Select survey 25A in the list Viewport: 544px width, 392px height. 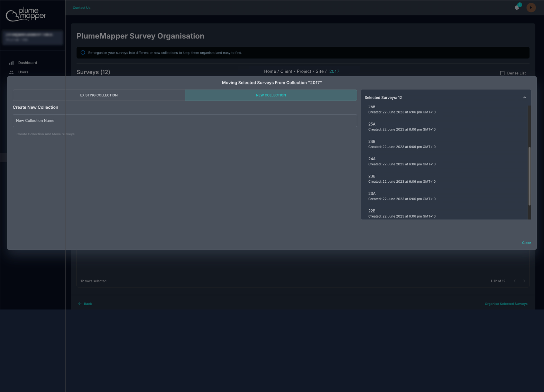coord(402,127)
